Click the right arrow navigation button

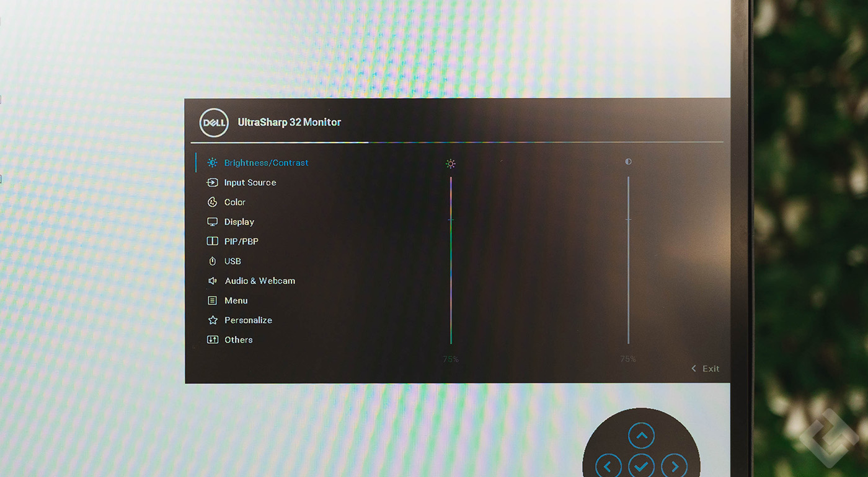click(674, 466)
